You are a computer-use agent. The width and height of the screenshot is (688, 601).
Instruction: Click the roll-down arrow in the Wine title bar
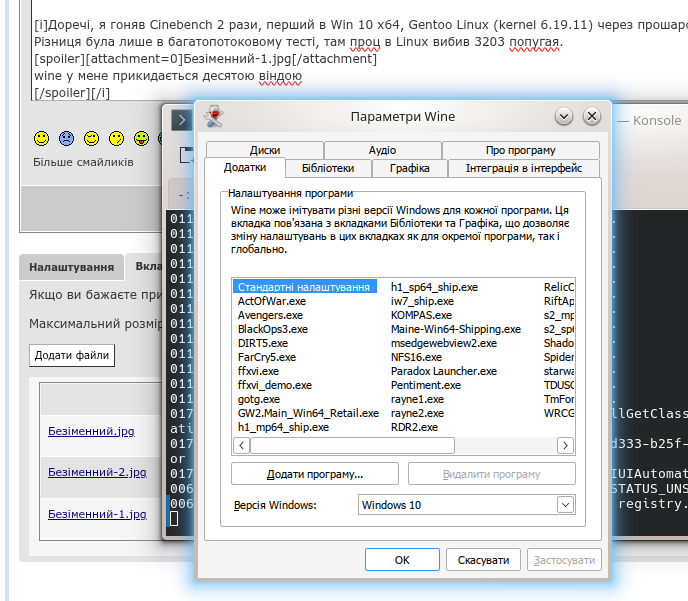[564, 116]
